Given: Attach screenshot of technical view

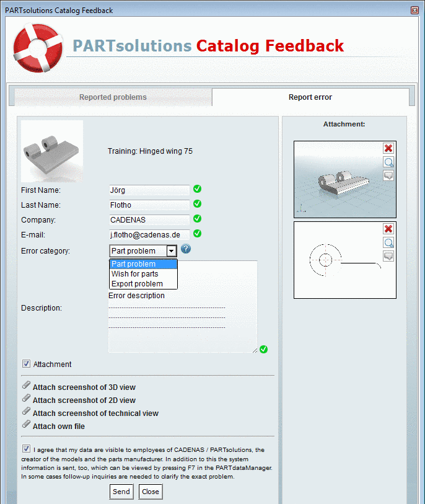Looking at the screenshot, I should coord(96,413).
